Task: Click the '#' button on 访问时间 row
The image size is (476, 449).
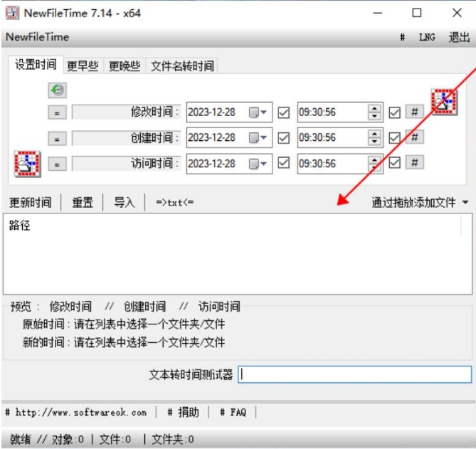Action: (415, 162)
